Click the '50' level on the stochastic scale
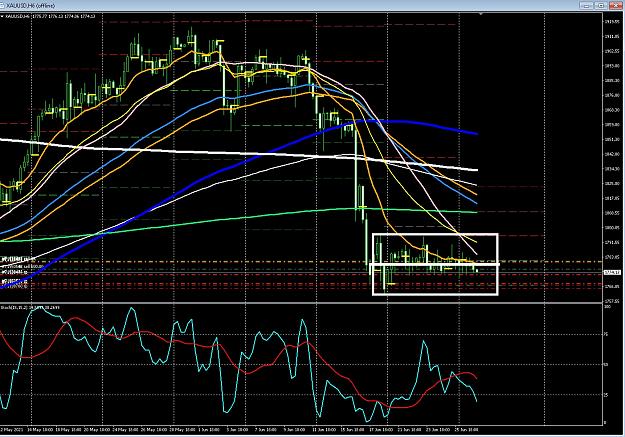625x437 pixels. coord(607,364)
